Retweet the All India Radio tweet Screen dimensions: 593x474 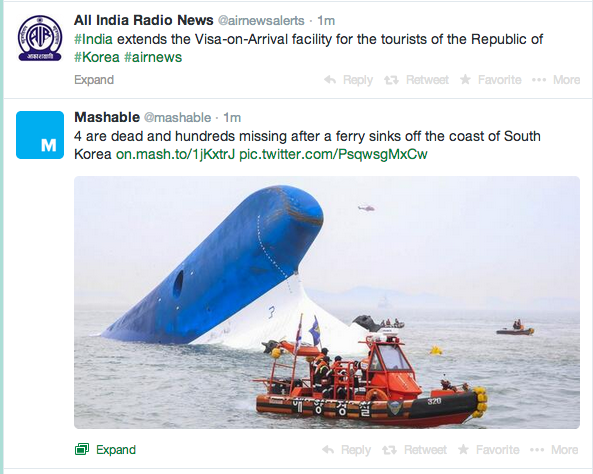point(416,80)
